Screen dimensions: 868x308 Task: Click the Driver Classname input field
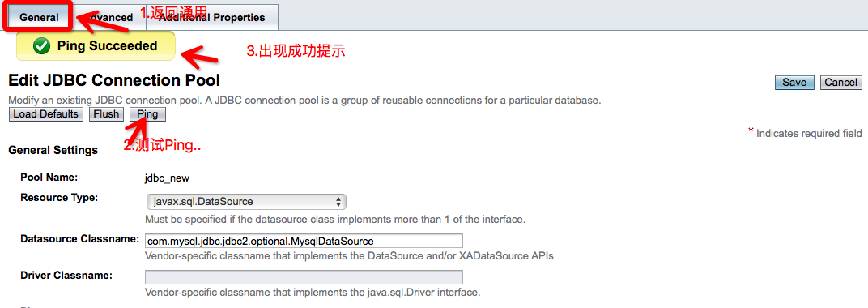tap(304, 277)
